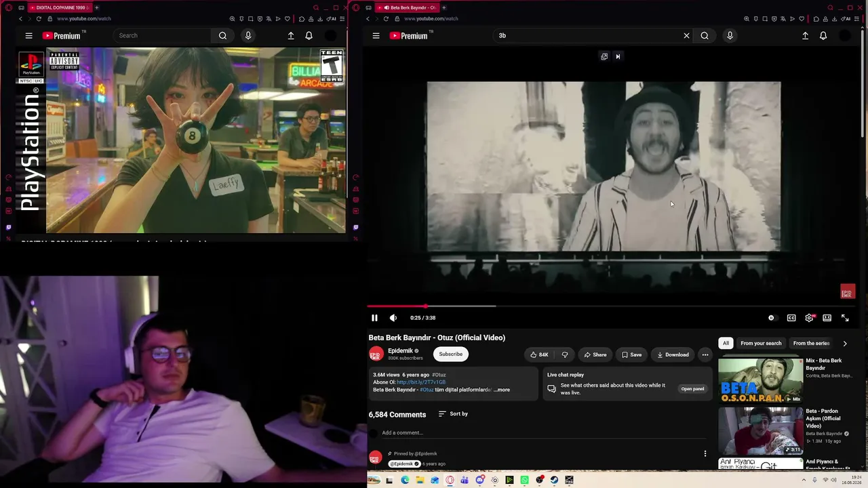Run search in the left YouTube window

click(222, 36)
